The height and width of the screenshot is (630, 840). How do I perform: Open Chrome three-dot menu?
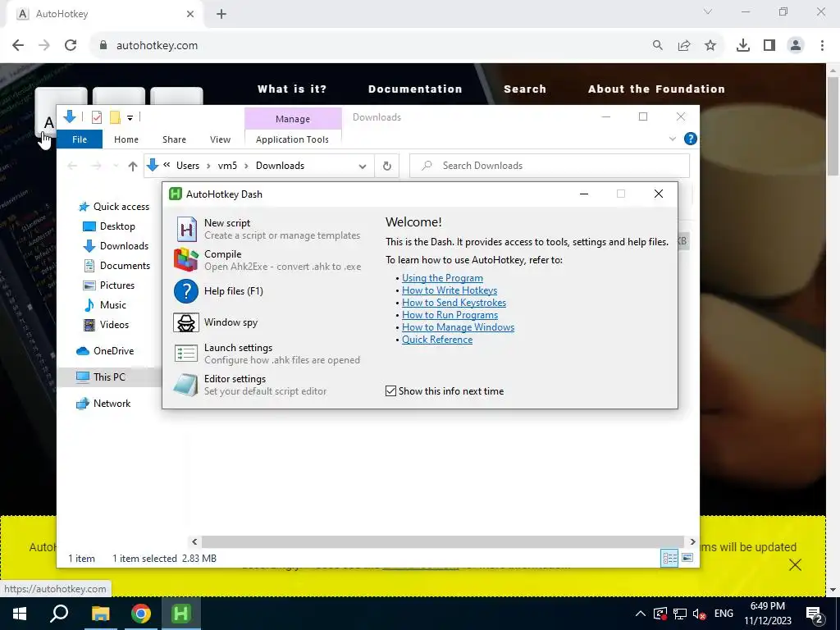pos(822,46)
